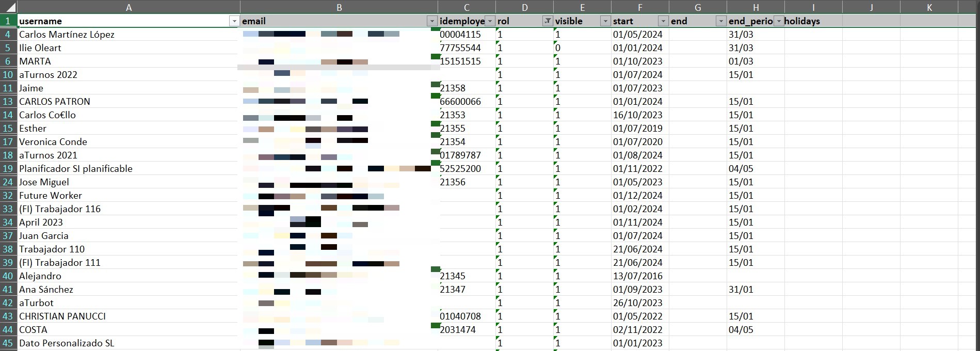Select row 19 header
The image size is (980, 351).
(x=8, y=169)
